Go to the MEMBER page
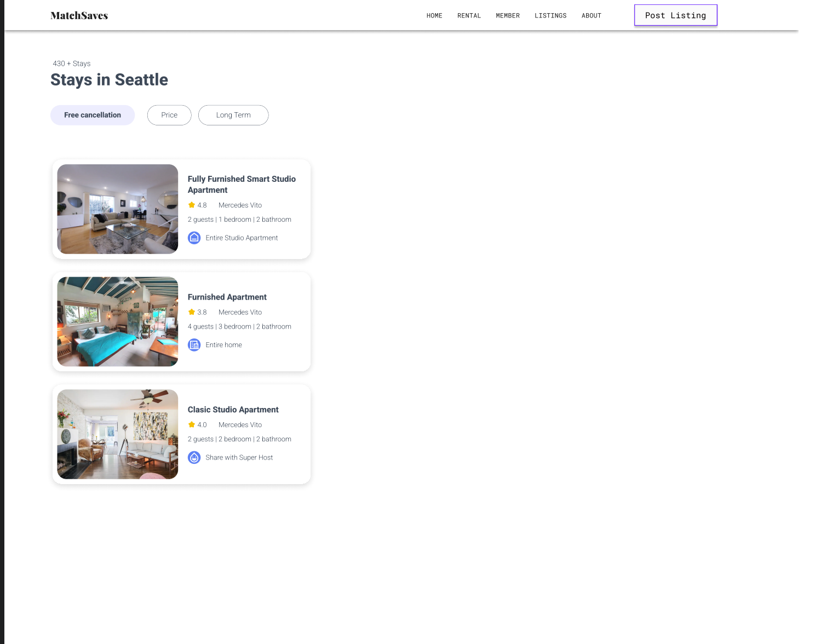 tap(508, 16)
